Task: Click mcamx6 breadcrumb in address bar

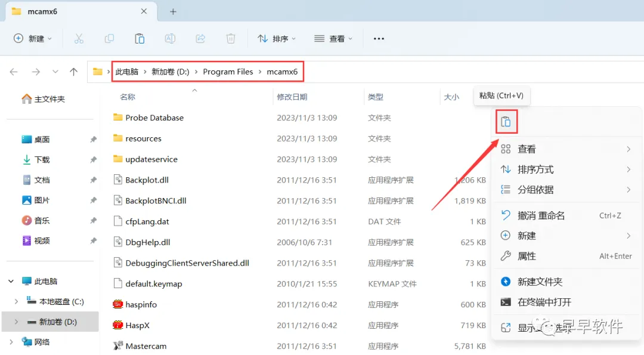Action: tap(282, 72)
